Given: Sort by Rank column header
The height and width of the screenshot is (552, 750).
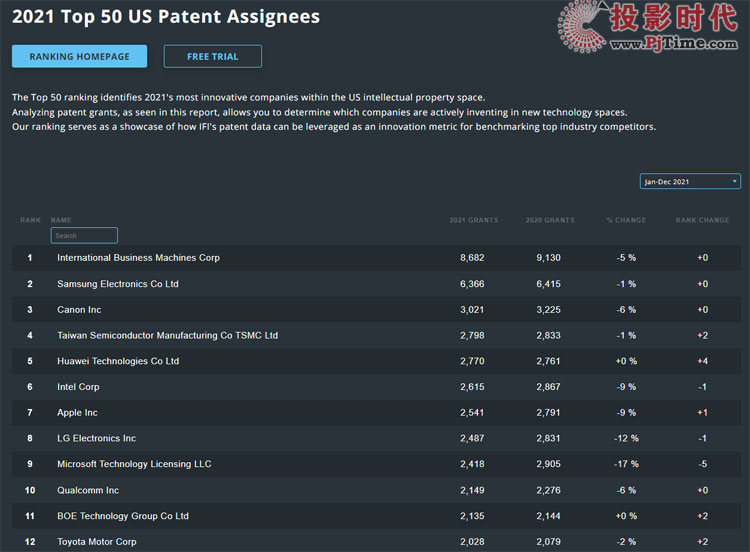Looking at the screenshot, I should [30, 220].
